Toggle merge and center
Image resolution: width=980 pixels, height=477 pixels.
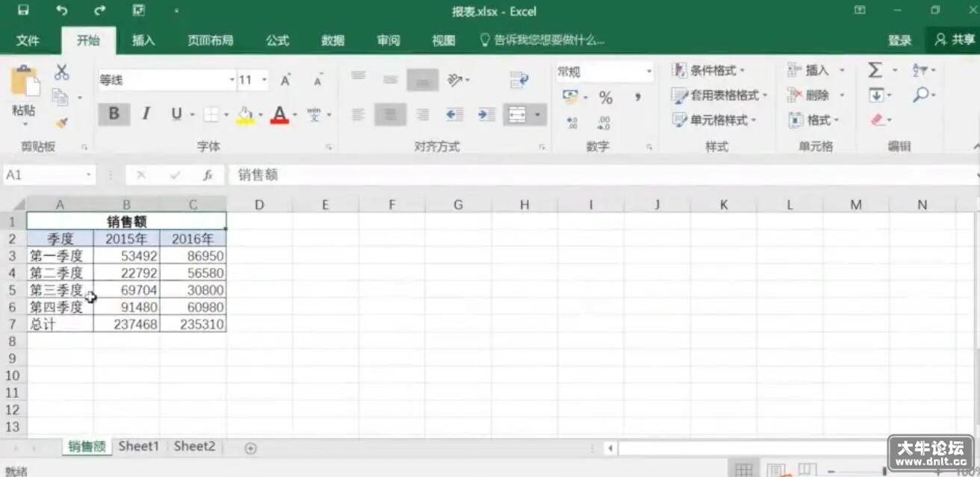tap(517, 114)
